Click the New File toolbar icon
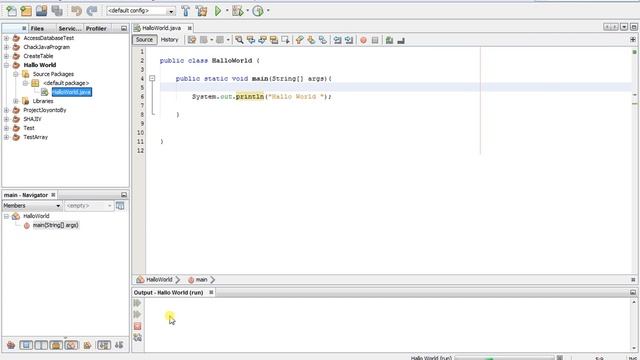The image size is (640, 360). (x=11, y=11)
